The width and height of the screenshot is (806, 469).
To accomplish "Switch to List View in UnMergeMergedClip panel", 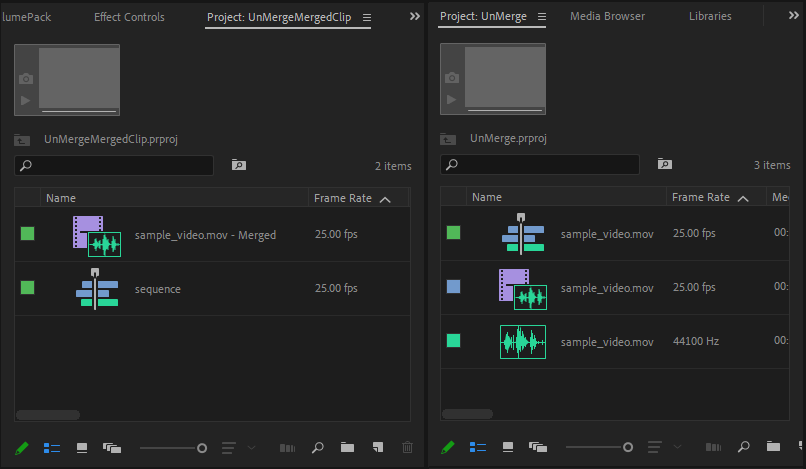I will pyautogui.click(x=52, y=448).
